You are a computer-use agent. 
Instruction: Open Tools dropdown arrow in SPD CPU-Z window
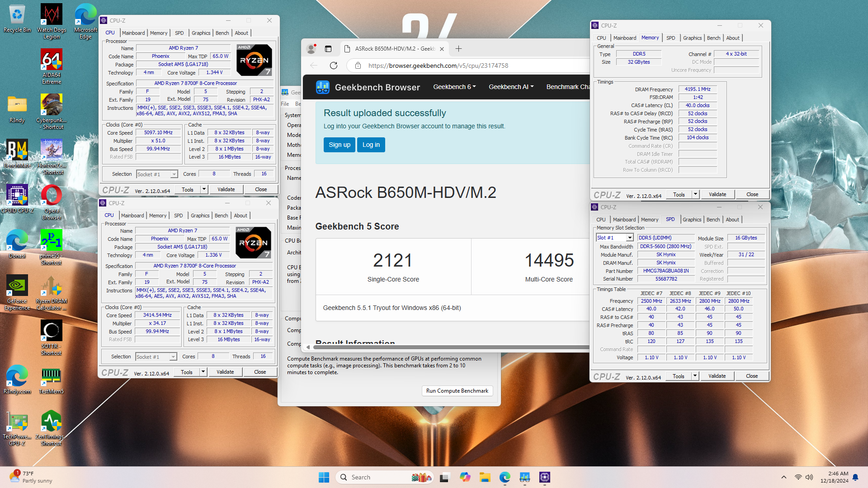click(x=695, y=376)
